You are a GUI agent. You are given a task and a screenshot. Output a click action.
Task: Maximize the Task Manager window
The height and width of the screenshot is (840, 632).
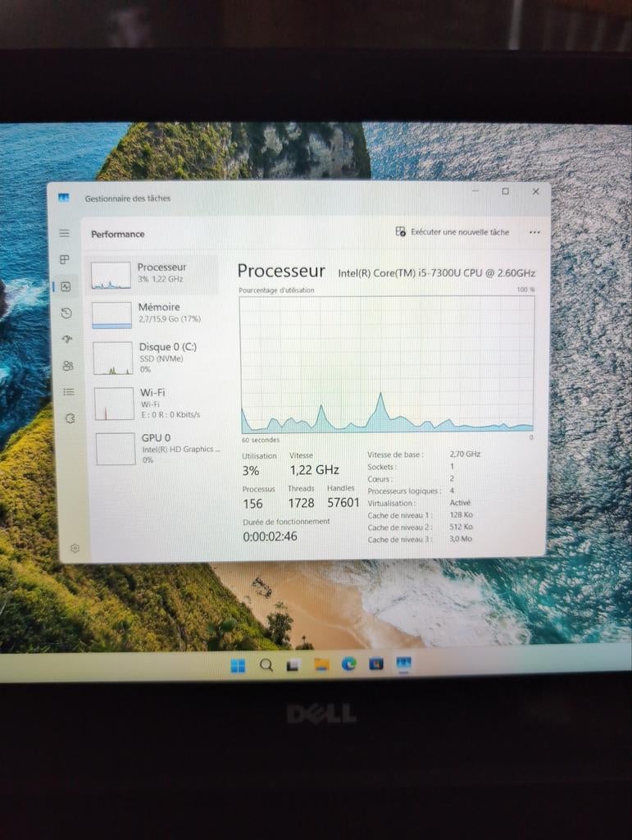click(505, 191)
